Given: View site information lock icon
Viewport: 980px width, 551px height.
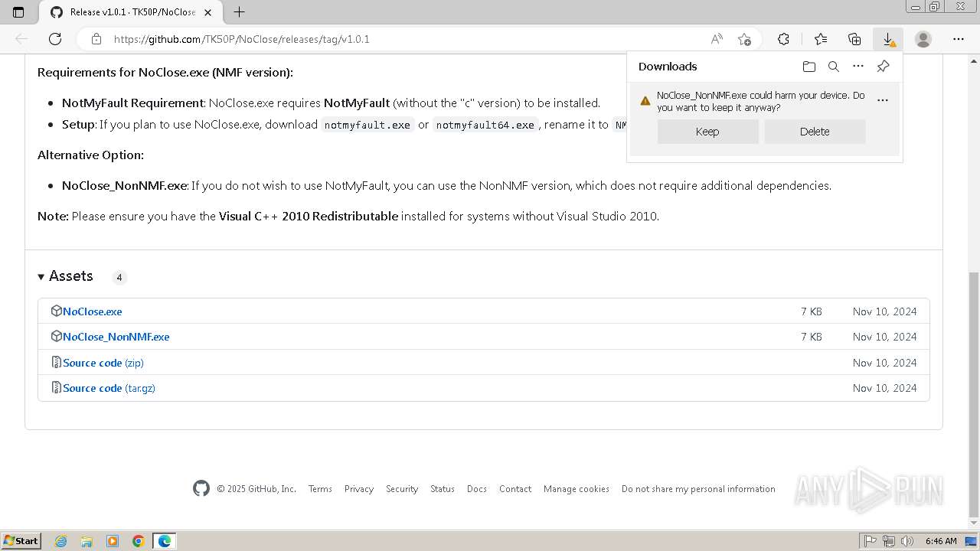Looking at the screenshot, I should [x=96, y=39].
